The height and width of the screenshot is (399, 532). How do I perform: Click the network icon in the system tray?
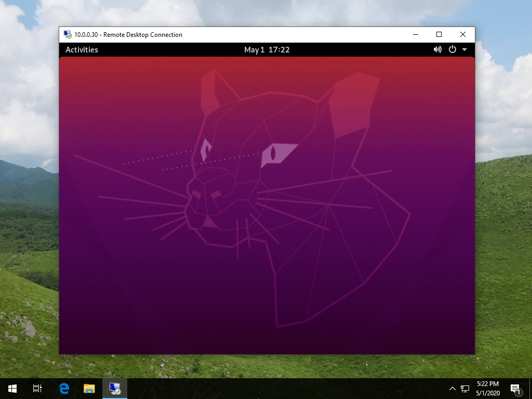pos(464,388)
